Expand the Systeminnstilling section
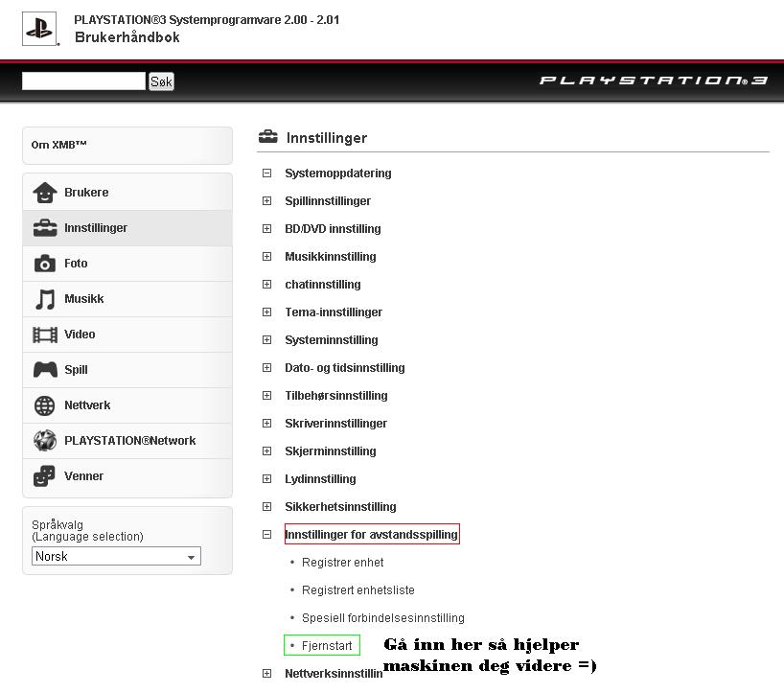Viewport: 784px width, 693px height. tap(267, 340)
